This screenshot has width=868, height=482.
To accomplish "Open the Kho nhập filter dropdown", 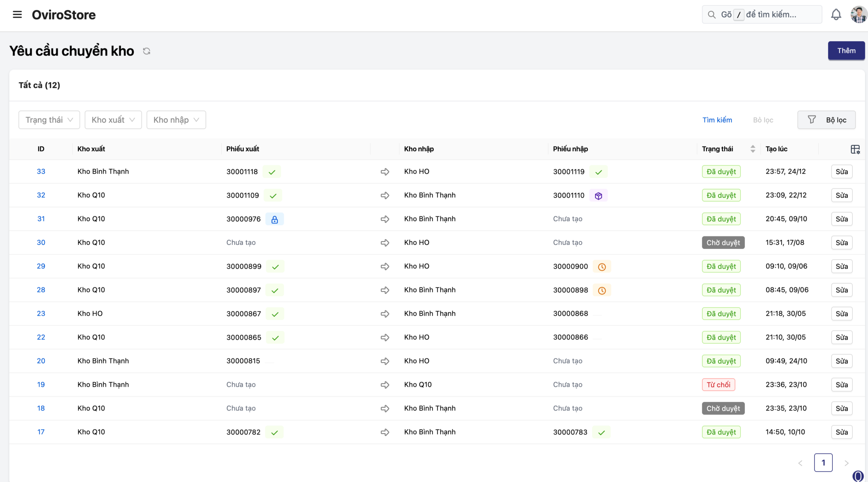I will tap(176, 120).
